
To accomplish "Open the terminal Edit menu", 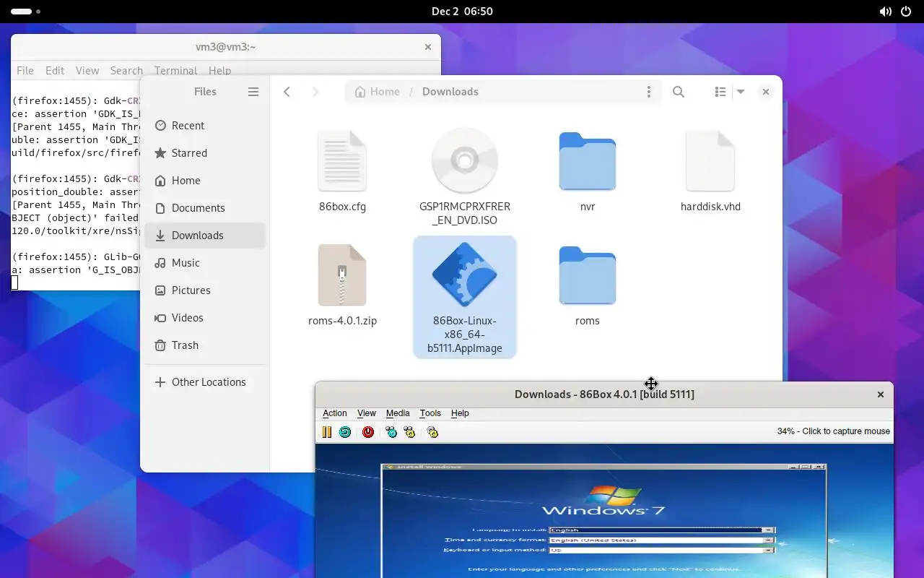I will click(x=55, y=71).
